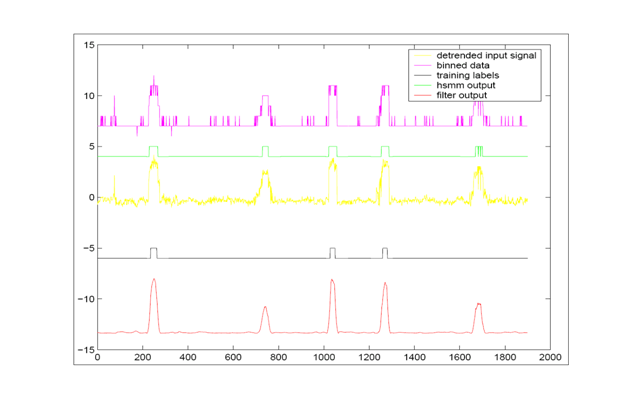The image size is (640, 400).
Task: Click the x-axis tick label 400
Action: coord(188,358)
